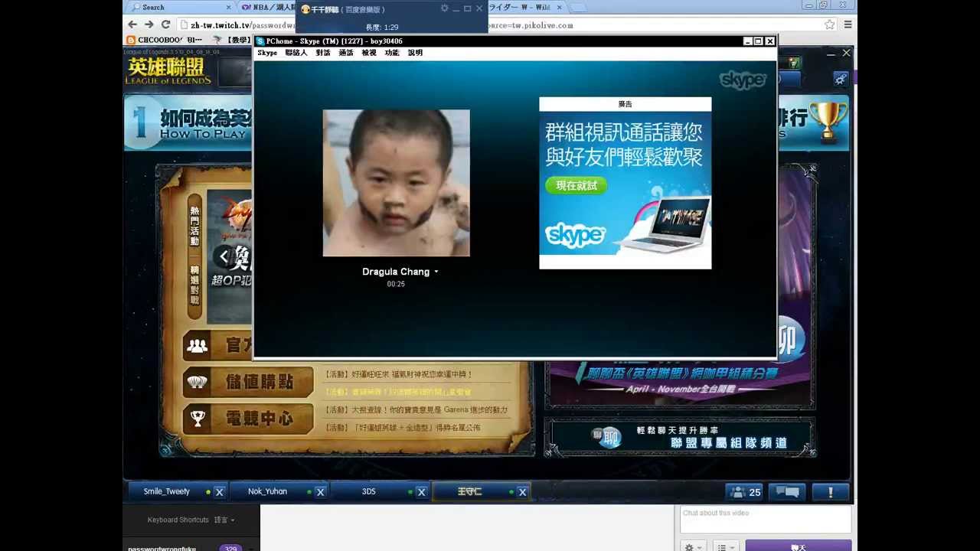Open the Skype menu in Skype window

(x=267, y=53)
